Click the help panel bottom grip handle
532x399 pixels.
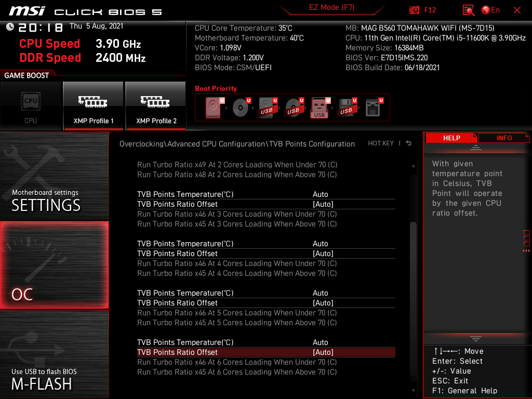(x=476, y=338)
